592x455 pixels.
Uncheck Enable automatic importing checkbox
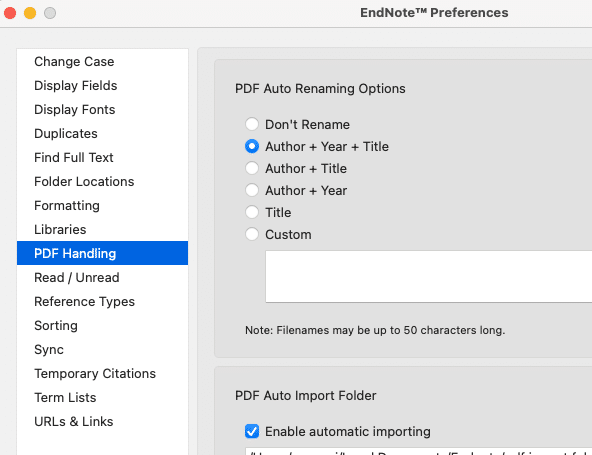(x=252, y=431)
